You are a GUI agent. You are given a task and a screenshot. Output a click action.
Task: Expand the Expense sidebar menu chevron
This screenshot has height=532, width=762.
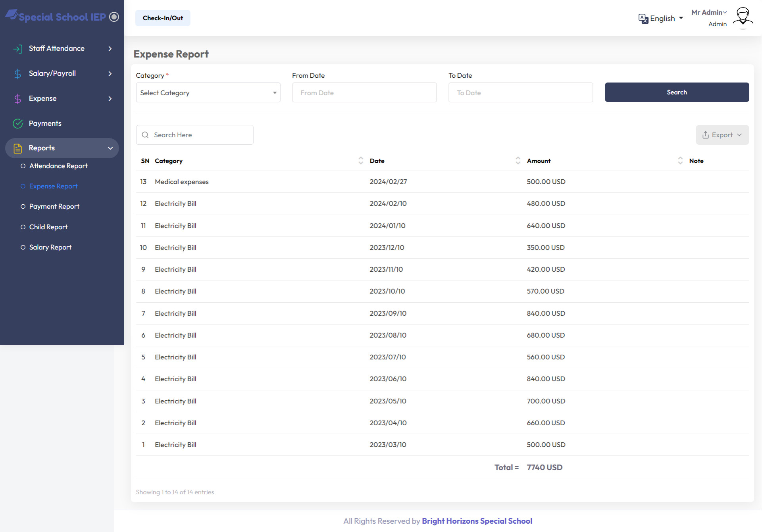point(110,99)
